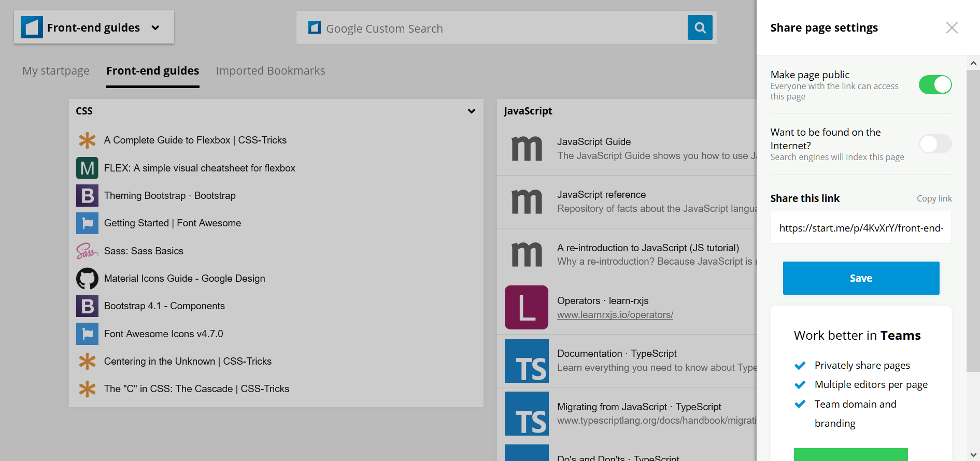980x461 pixels.
Task: Click the flag icon beside Font Awesome Icons v4.7.0
Action: (87, 334)
